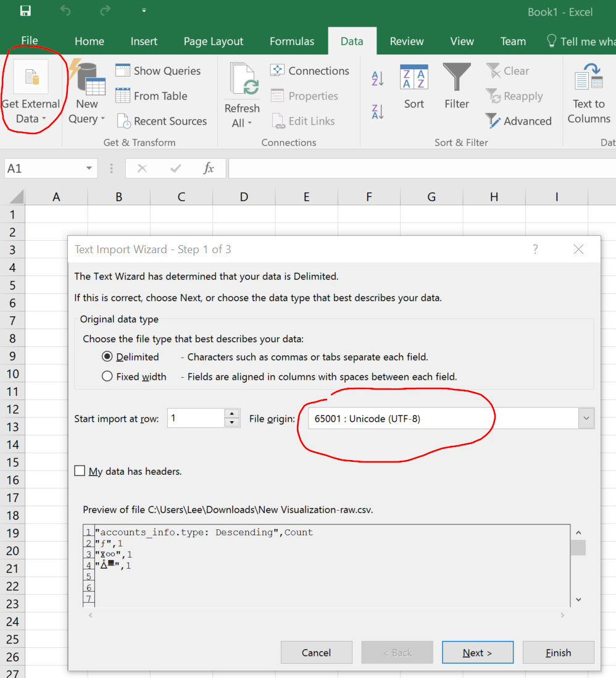616x678 pixels.
Task: Click From Table icon
Action: (123, 96)
